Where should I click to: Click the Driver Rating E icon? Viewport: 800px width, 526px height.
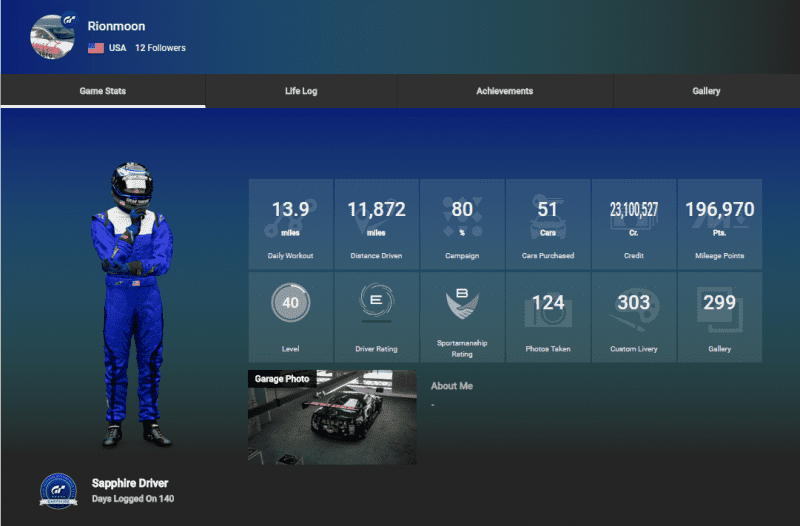click(376, 303)
